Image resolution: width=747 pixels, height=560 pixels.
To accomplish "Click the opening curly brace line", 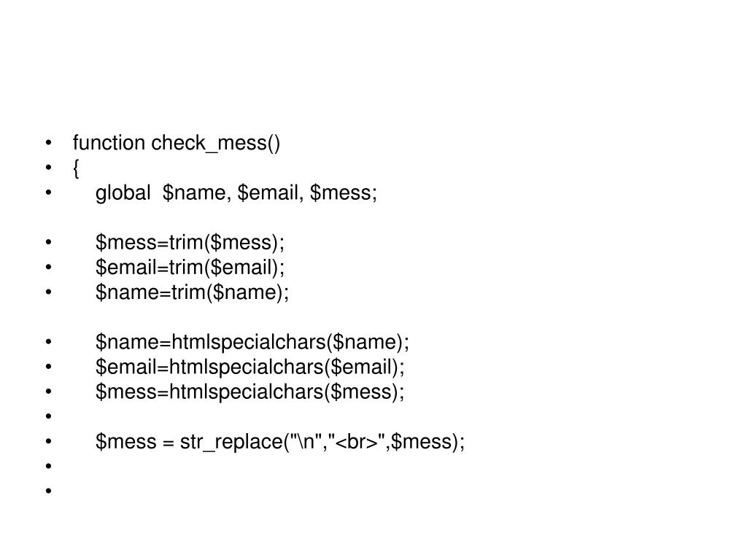I will coord(76,168).
